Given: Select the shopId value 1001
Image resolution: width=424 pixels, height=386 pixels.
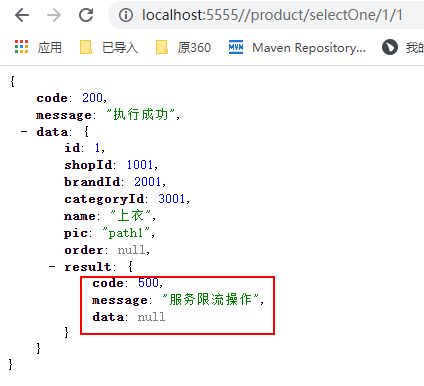Looking at the screenshot, I should pyautogui.click(x=140, y=165).
